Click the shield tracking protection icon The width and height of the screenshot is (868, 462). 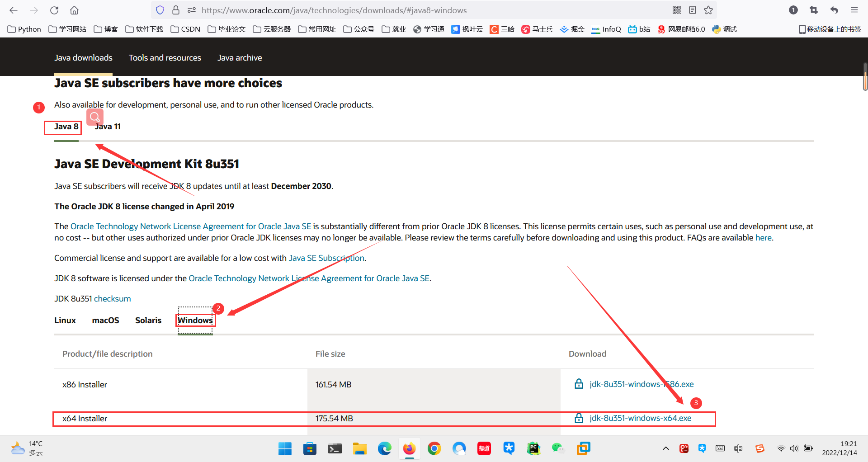(160, 10)
